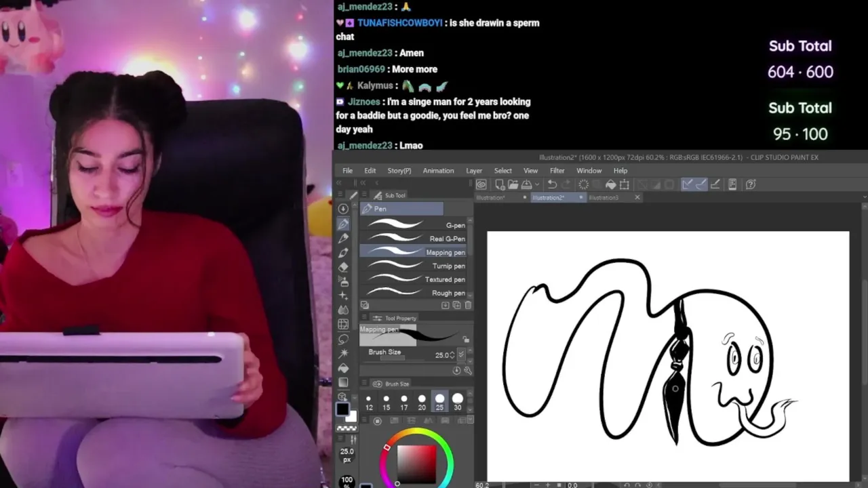Select the Airbrush tool in the toolbox
This screenshot has width=868, height=488.
click(x=343, y=281)
